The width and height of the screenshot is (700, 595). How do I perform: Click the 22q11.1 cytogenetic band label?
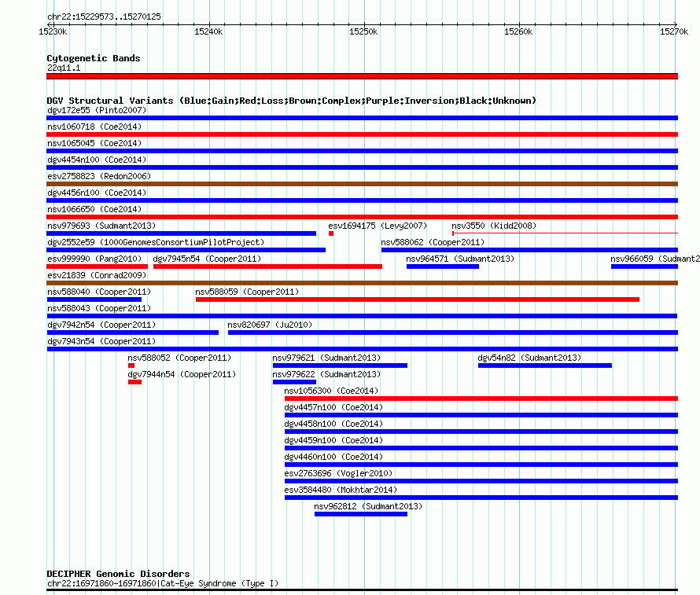point(64,68)
